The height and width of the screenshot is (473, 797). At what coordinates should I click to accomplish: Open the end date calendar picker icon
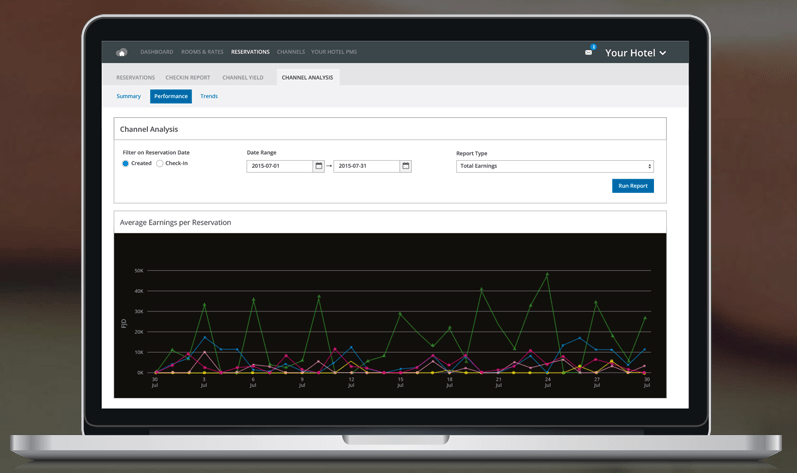[406, 166]
